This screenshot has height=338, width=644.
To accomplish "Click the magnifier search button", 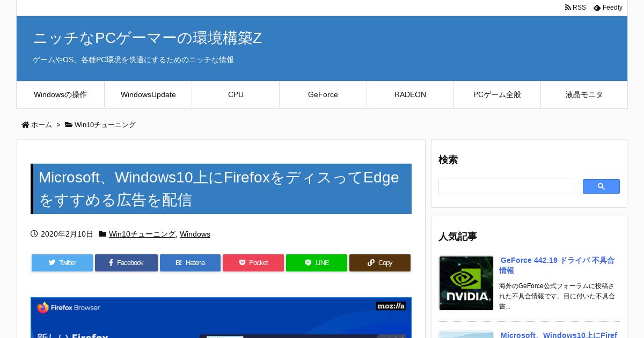I will tap(601, 186).
